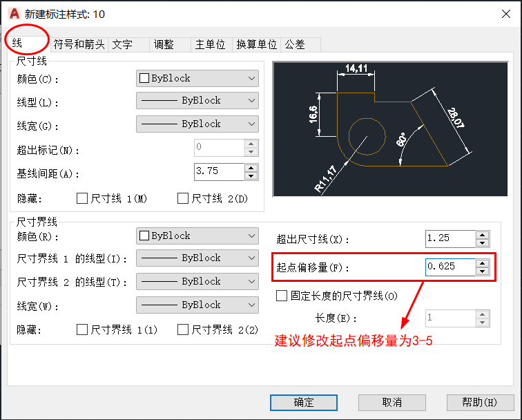Image resolution: width=522 pixels, height=420 pixels.
Task: Click the 起点偏移量 input field
Action: 450,267
